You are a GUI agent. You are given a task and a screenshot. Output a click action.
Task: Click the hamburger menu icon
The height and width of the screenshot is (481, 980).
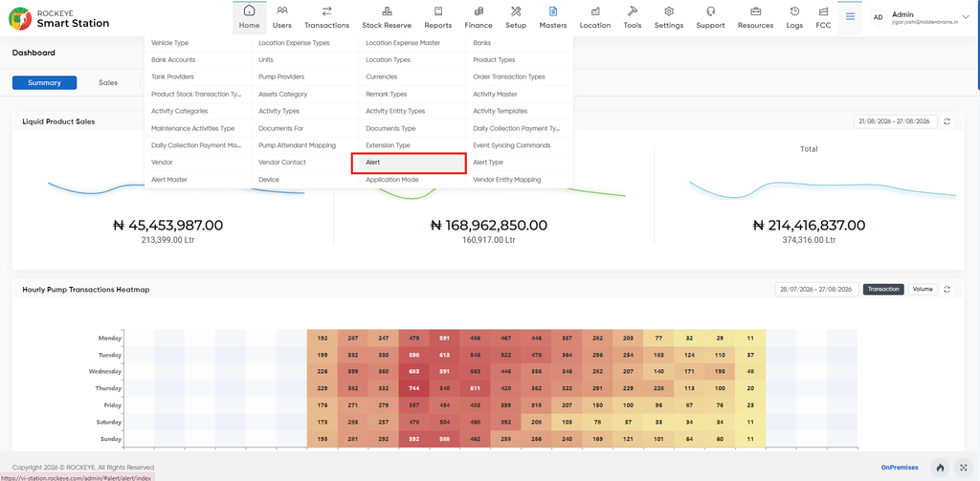click(850, 17)
